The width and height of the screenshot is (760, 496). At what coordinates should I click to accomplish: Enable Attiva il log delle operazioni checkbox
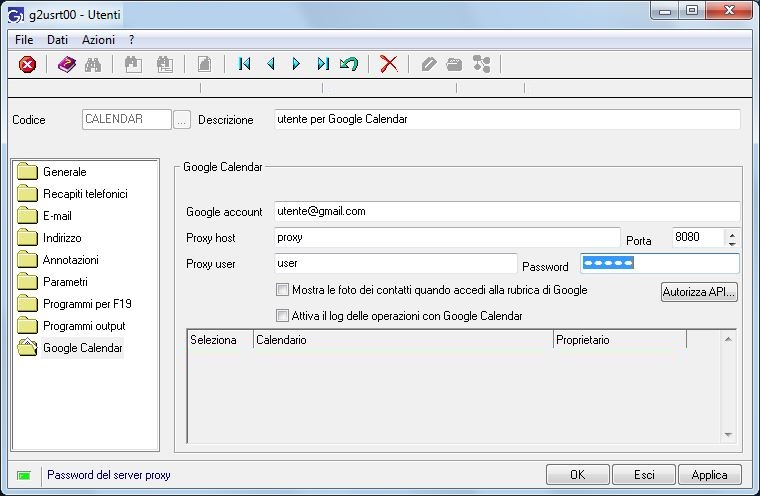[x=282, y=316]
